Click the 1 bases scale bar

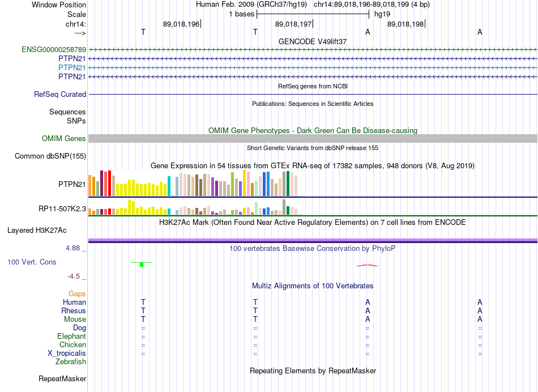pos(313,14)
